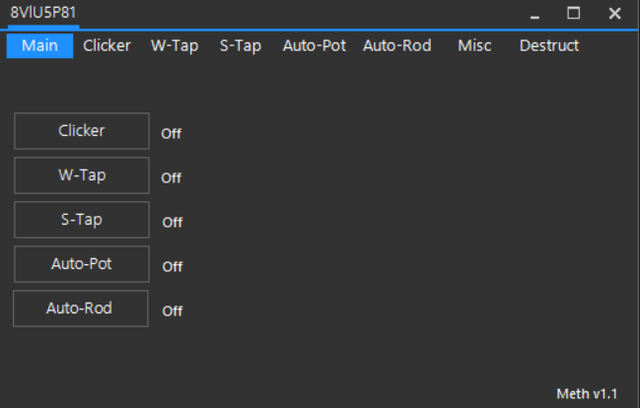Click the Meth v1.1 version label
The height and width of the screenshot is (408, 640).
[586, 392]
